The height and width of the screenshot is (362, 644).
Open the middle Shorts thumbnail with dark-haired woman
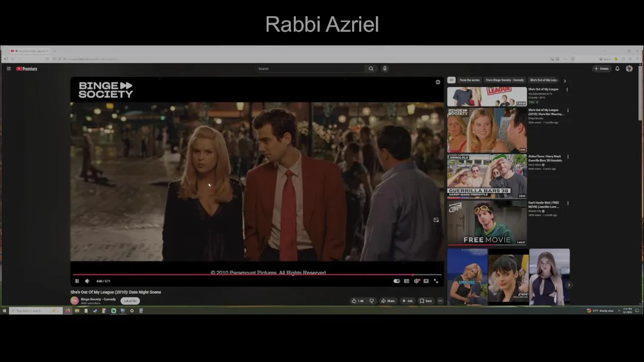tap(508, 277)
